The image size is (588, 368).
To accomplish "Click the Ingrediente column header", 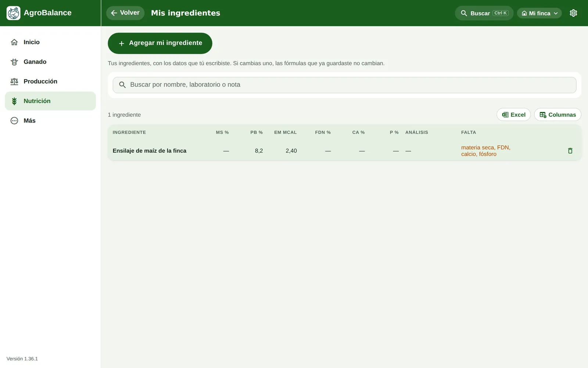I will [x=129, y=132].
